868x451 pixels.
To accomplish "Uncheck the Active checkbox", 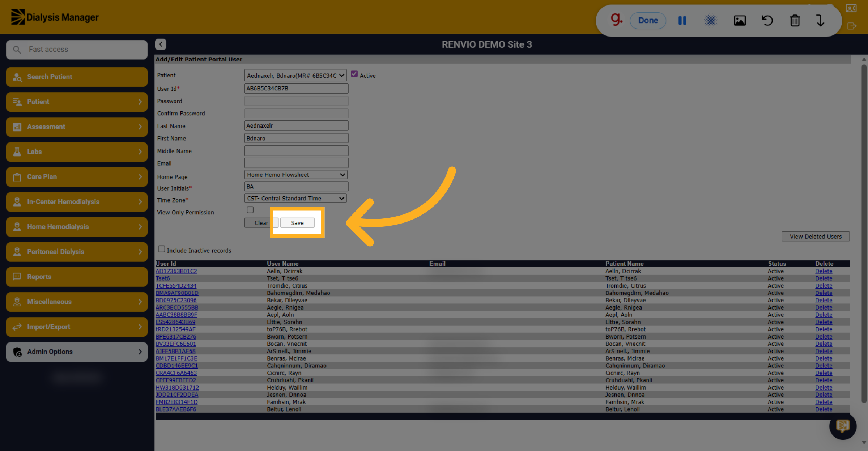I will click(x=354, y=74).
